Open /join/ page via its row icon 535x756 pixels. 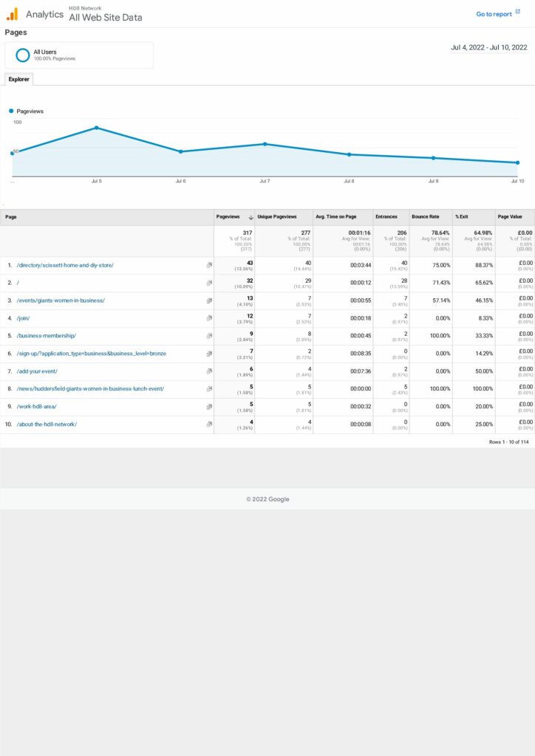(x=209, y=318)
